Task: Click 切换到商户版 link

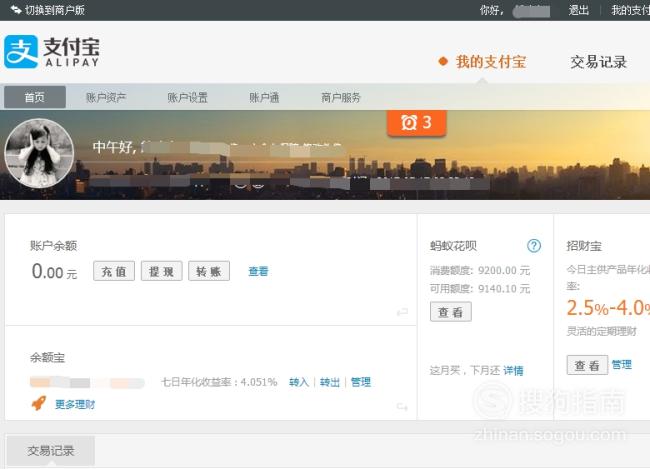Action: click(55, 10)
